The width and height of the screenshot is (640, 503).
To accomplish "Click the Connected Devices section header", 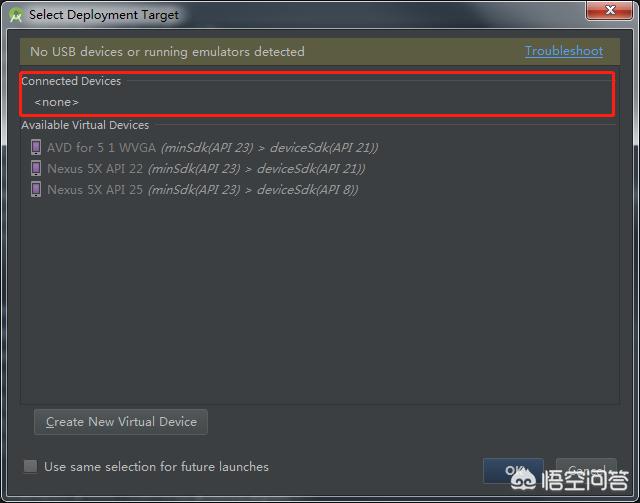I will pos(71,81).
